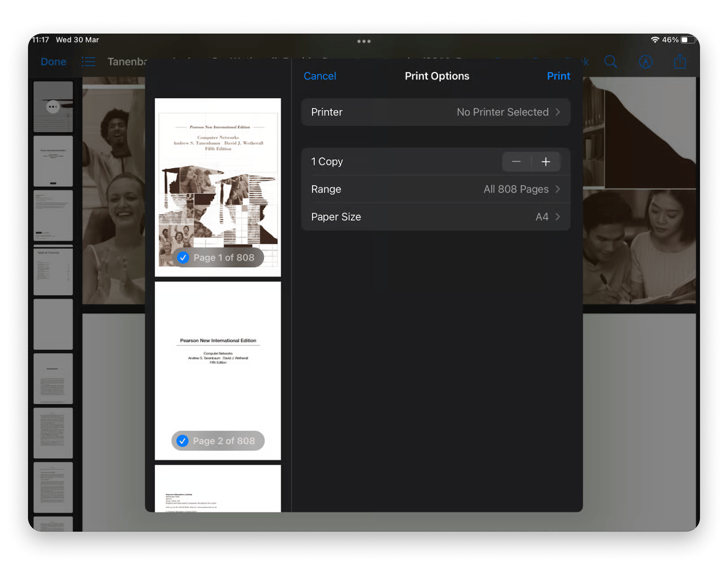Cancel the Print Options dialog
Screen dimensions: 728x569
[x=320, y=76]
